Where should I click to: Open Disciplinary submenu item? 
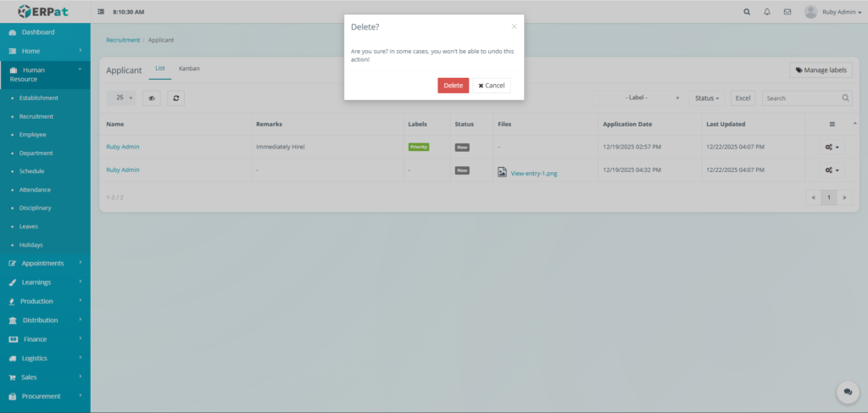(x=35, y=208)
